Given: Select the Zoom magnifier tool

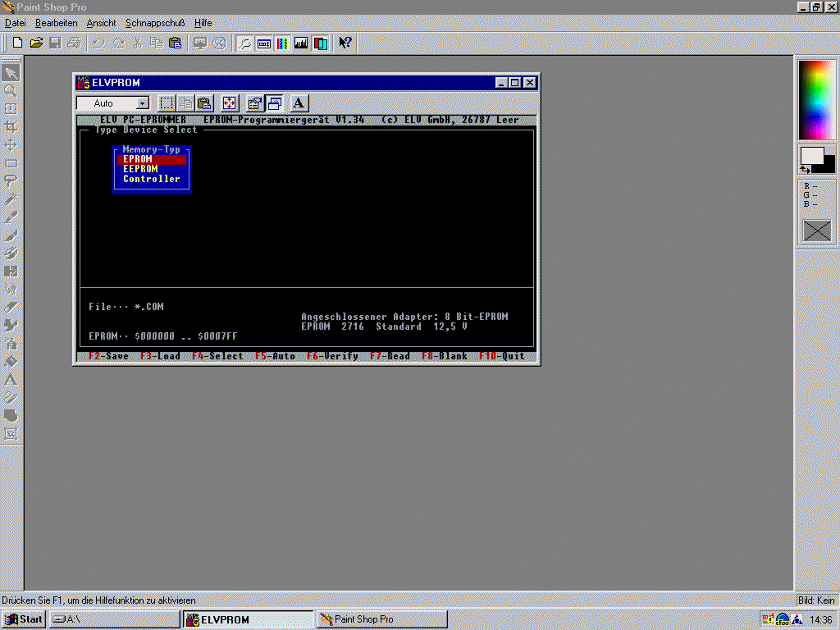Looking at the screenshot, I should tap(11, 90).
